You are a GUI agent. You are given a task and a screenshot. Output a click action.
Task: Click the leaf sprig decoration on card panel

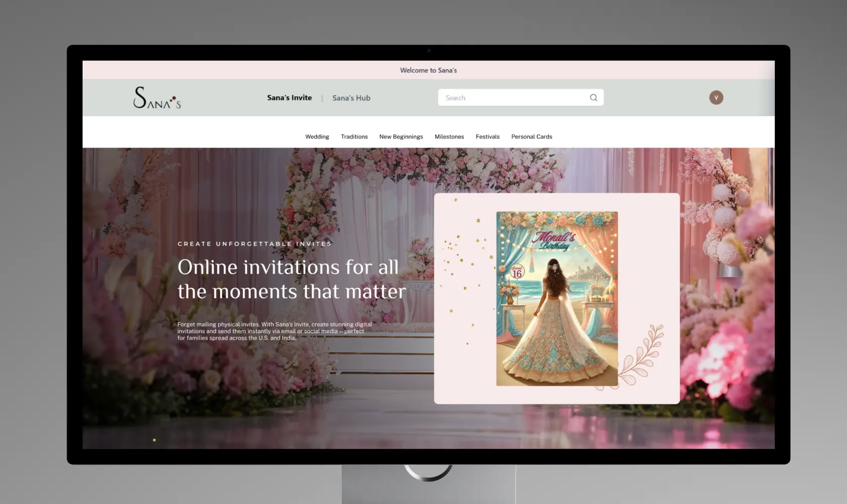point(642,355)
